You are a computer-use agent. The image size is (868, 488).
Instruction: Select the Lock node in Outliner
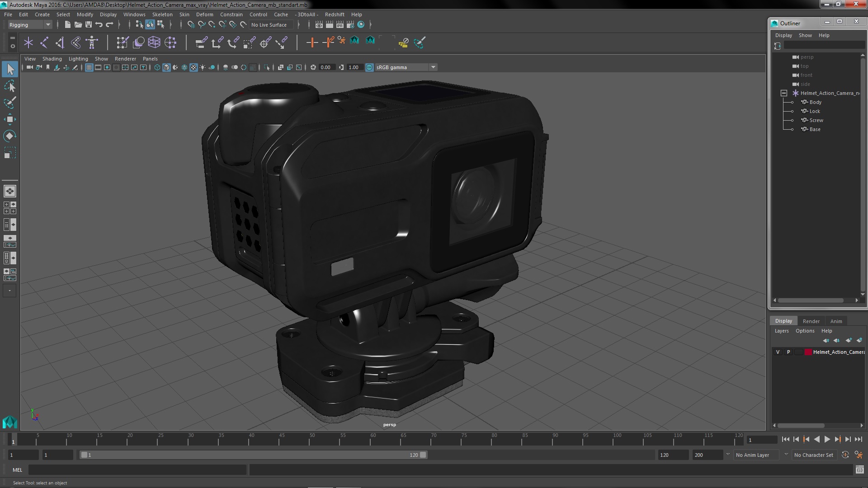coord(815,111)
